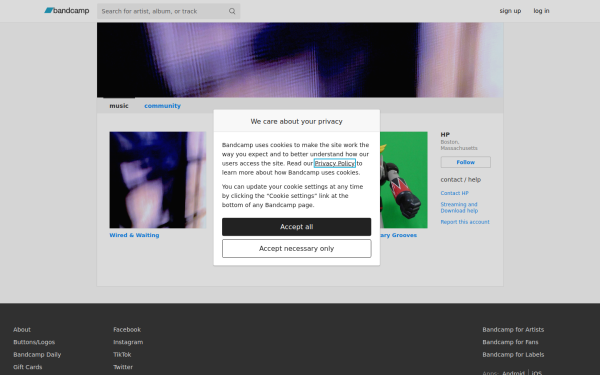Visit the Twitter footer link

coord(123,367)
